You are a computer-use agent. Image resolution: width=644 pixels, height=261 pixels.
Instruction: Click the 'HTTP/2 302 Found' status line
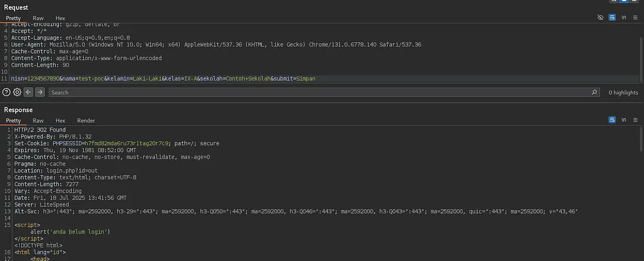(x=40, y=130)
